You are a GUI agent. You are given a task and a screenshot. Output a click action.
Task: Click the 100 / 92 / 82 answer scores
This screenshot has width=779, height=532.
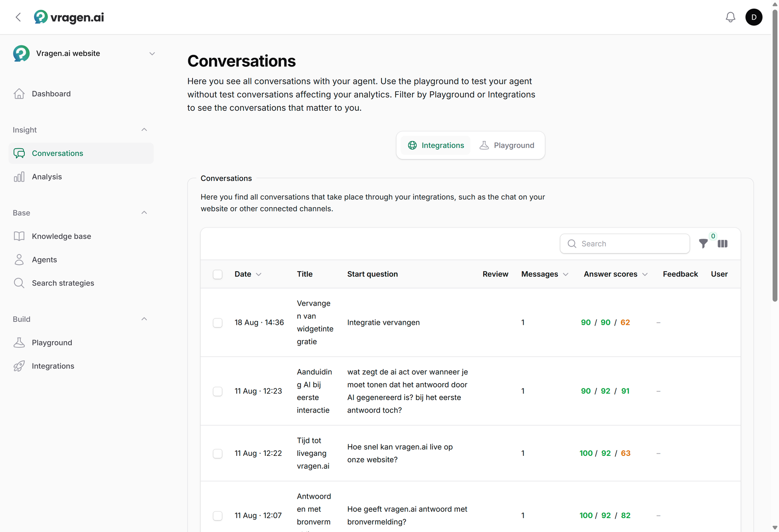(605, 516)
